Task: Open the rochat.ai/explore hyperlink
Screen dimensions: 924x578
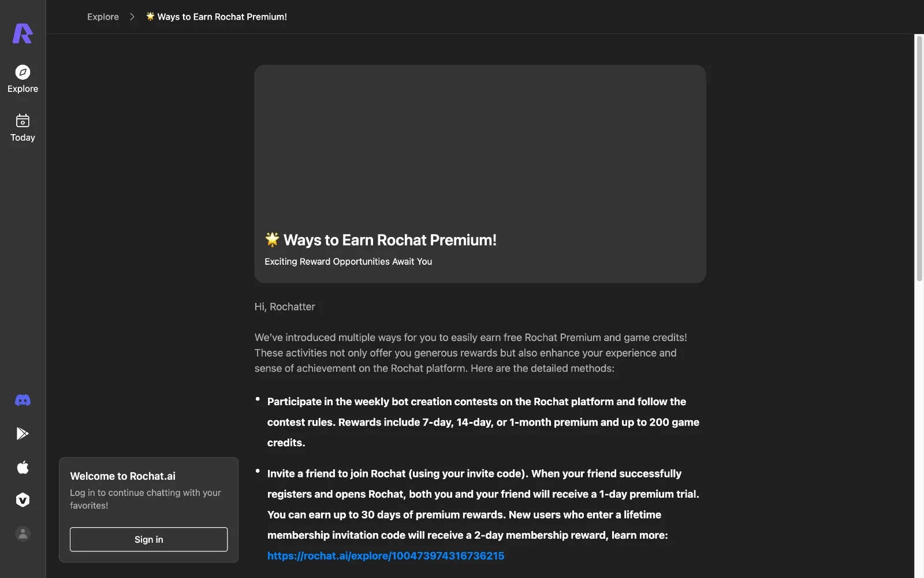Action: (x=386, y=555)
